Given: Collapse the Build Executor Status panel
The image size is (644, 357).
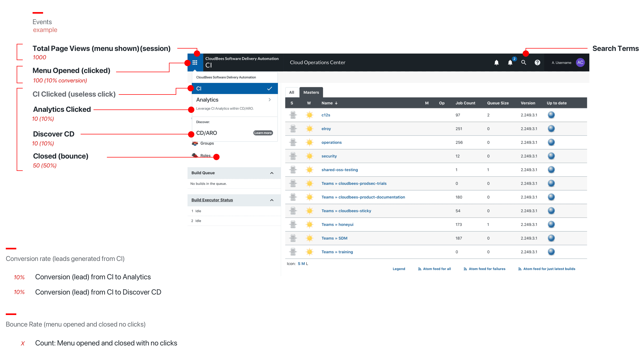Looking at the screenshot, I should point(272,200).
